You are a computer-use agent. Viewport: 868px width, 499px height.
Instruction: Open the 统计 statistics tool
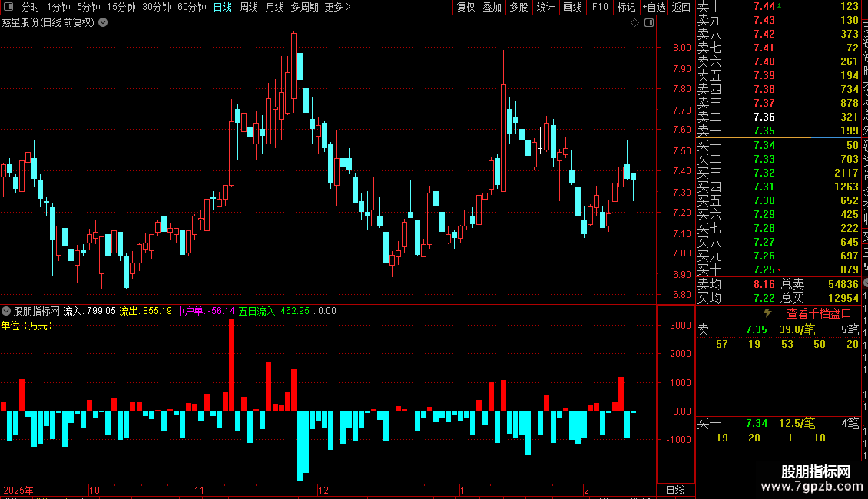click(545, 7)
